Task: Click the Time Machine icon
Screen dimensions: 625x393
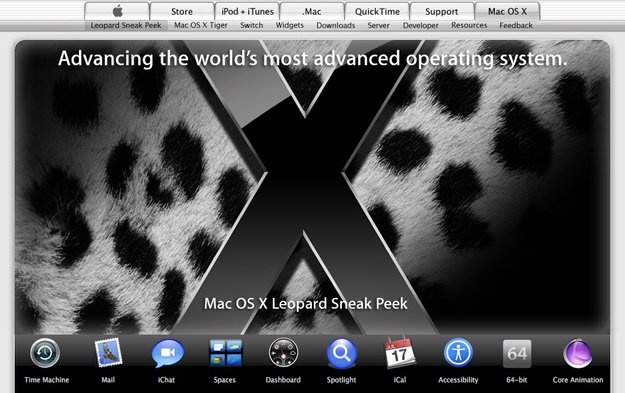Action: pyautogui.click(x=45, y=353)
